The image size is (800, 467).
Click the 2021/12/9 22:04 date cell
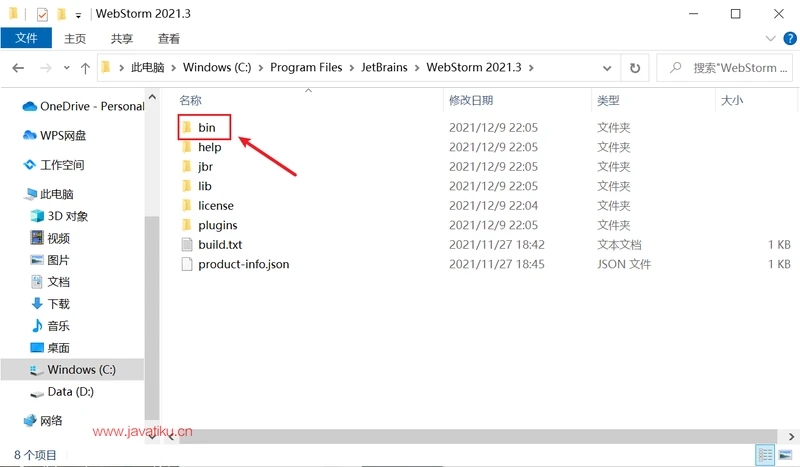coord(493,206)
